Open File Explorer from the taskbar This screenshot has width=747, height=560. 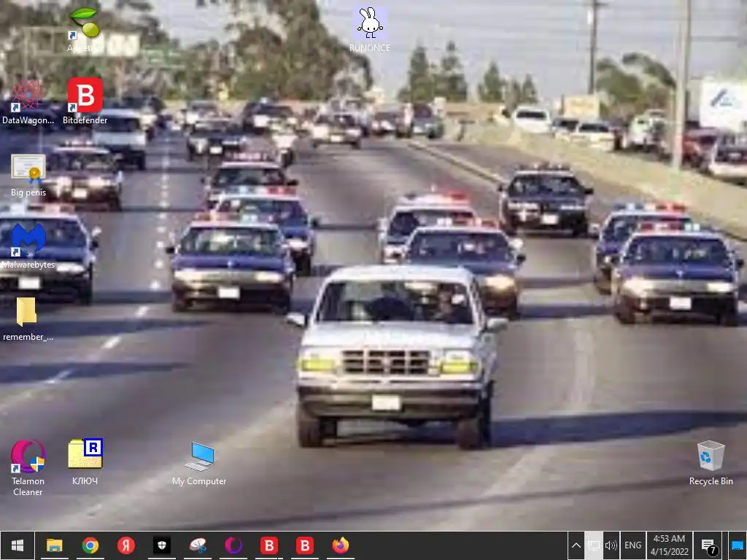(x=54, y=545)
